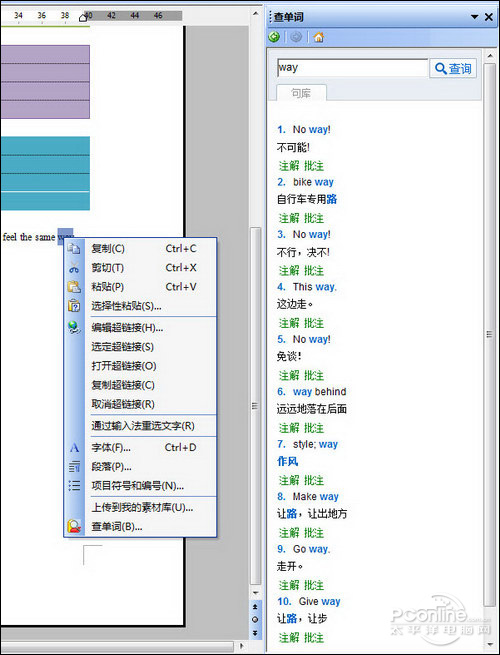
Task: Open 段落(P)... from the context menu
Action: tap(141, 467)
